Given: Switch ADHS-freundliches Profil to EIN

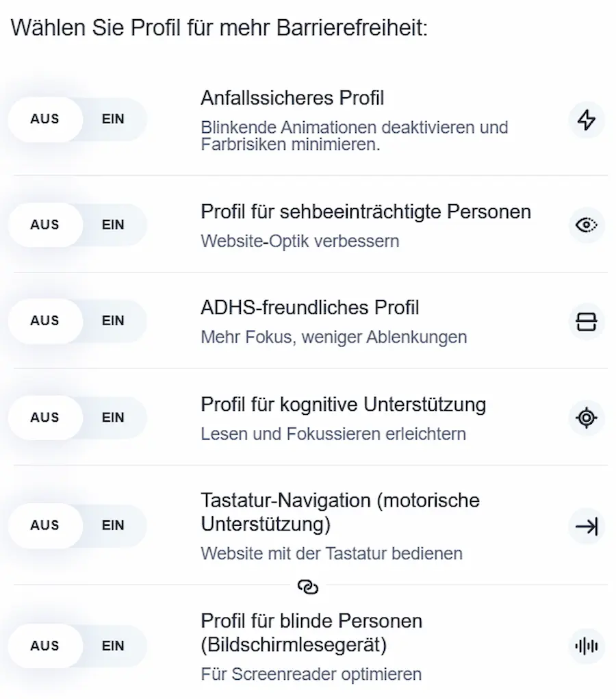Looking at the screenshot, I should coord(113,320).
